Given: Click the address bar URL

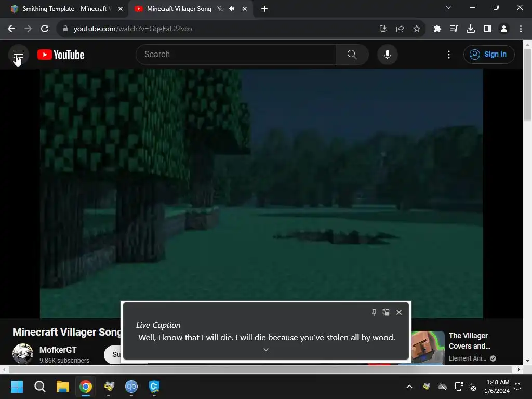Looking at the screenshot, I should point(132,29).
